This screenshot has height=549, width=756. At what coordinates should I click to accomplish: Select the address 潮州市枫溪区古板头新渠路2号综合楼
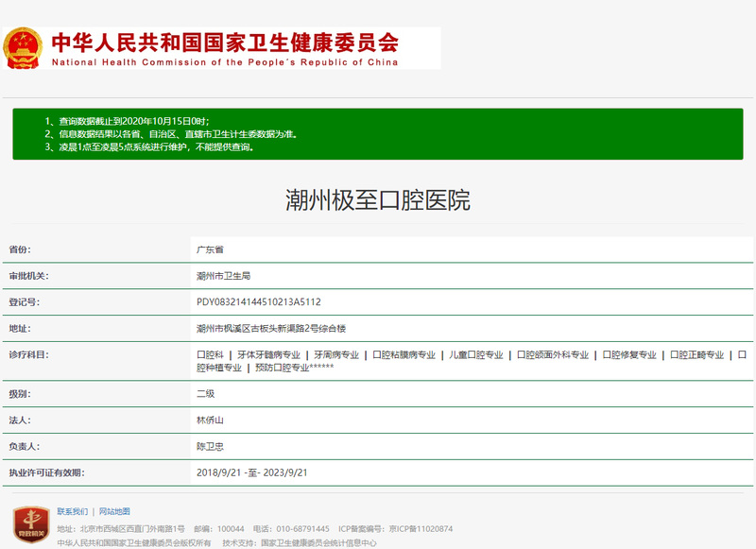pyautogui.click(x=271, y=329)
